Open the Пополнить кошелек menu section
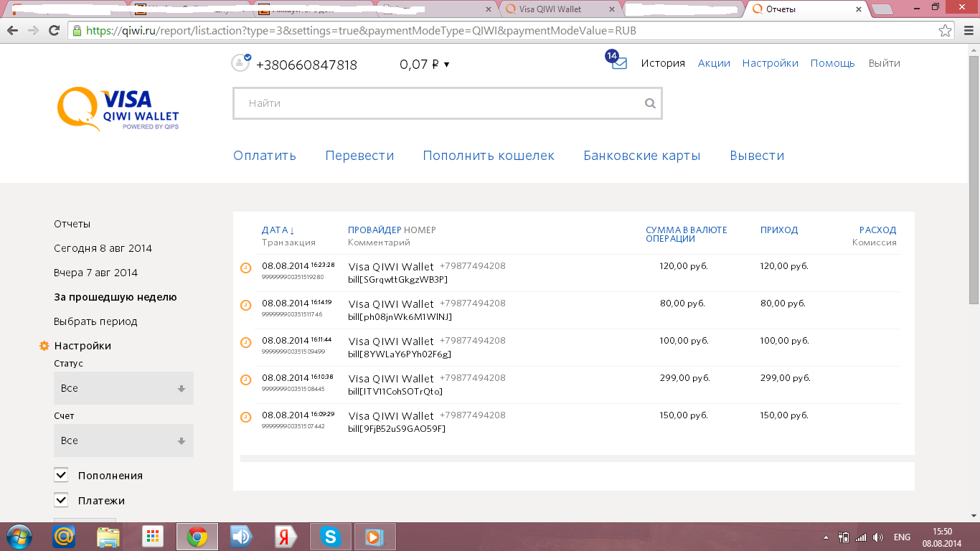Viewport: 980px width, 551px height. pos(489,156)
